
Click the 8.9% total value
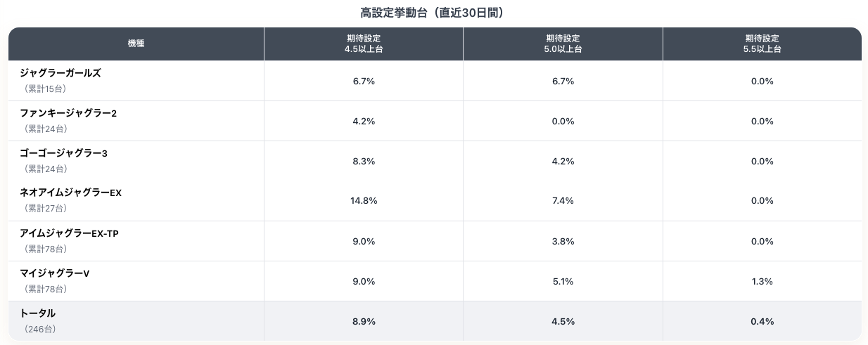pos(364,322)
